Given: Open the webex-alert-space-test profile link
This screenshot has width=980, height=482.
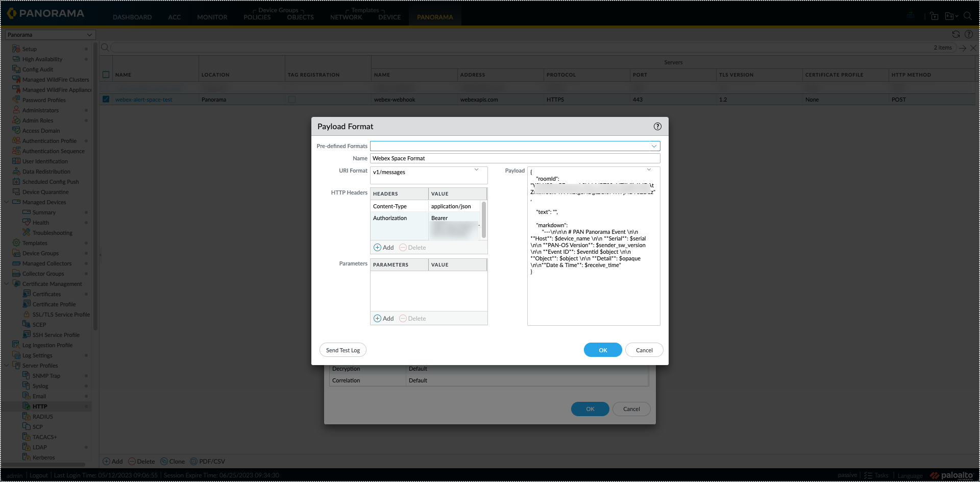Looking at the screenshot, I should [x=143, y=100].
